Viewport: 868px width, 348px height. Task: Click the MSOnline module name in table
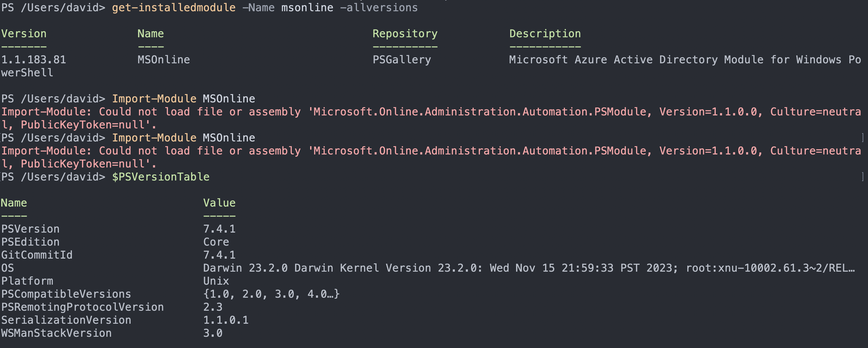point(164,59)
